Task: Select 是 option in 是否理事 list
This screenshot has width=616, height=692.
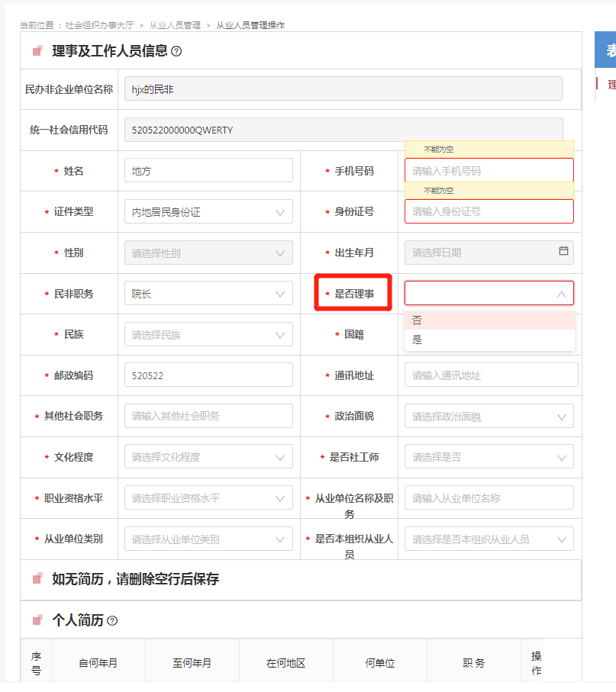Action: [489, 340]
